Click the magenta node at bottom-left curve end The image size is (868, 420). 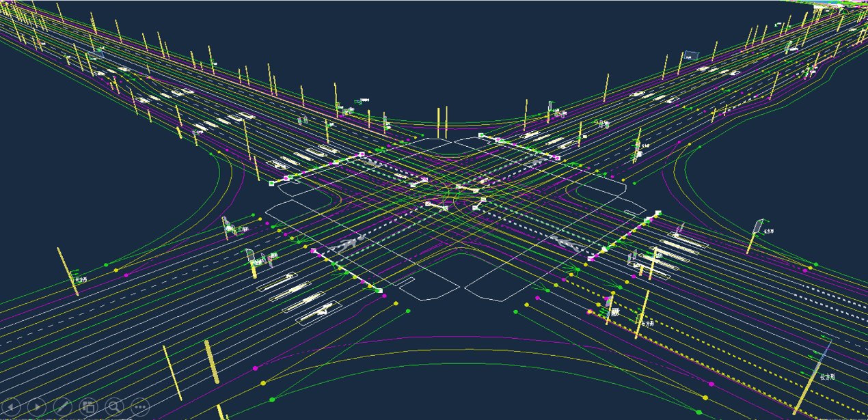tap(256, 368)
